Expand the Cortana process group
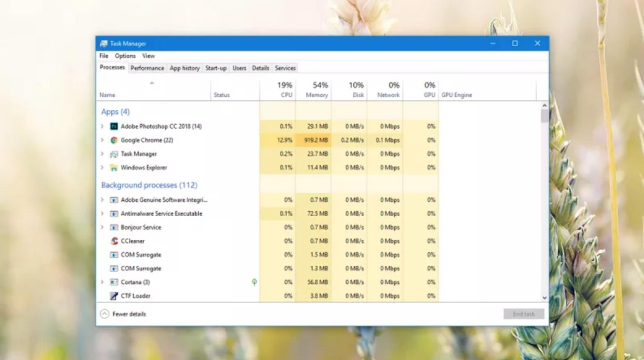Image resolution: width=644 pixels, height=360 pixels. click(x=102, y=282)
